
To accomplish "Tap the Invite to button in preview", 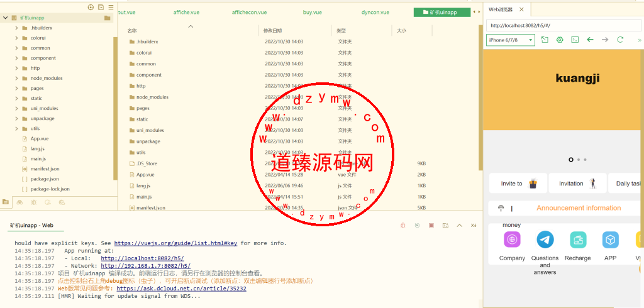I will [518, 184].
